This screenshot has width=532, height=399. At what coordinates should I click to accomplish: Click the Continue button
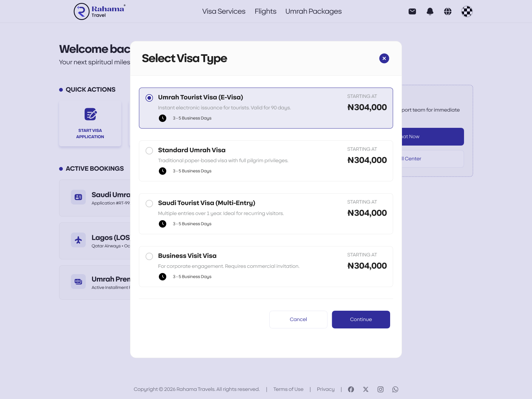point(361,320)
